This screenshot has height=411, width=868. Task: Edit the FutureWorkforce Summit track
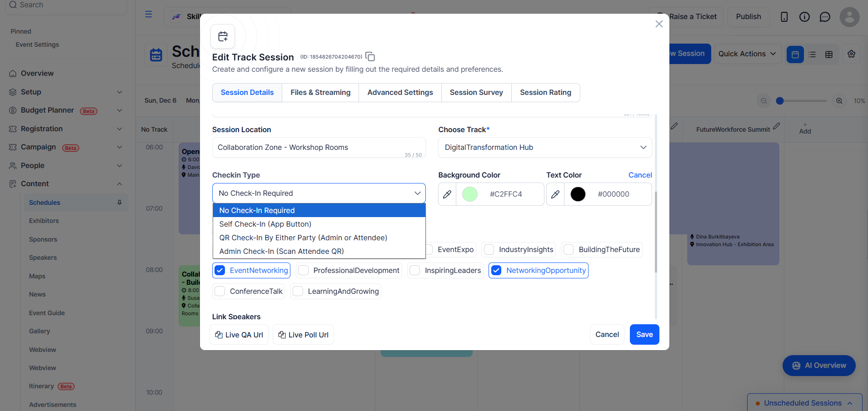(777, 126)
